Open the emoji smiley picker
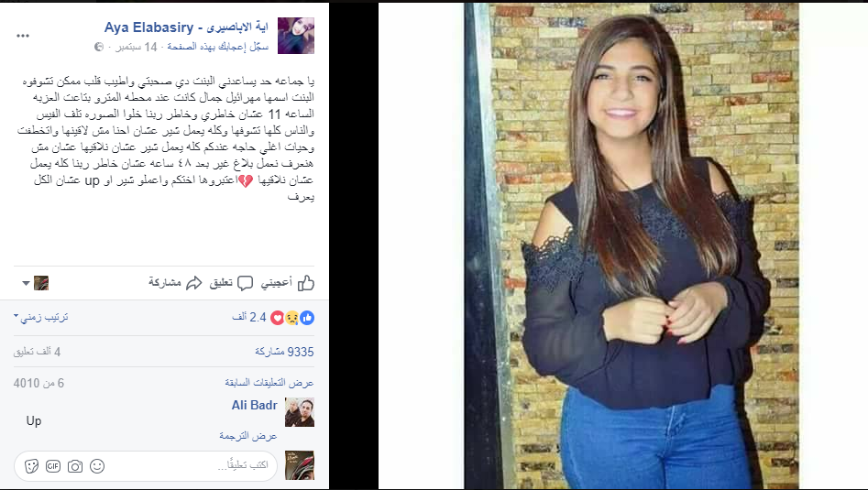Viewport: 868px width, 490px height. point(97,466)
